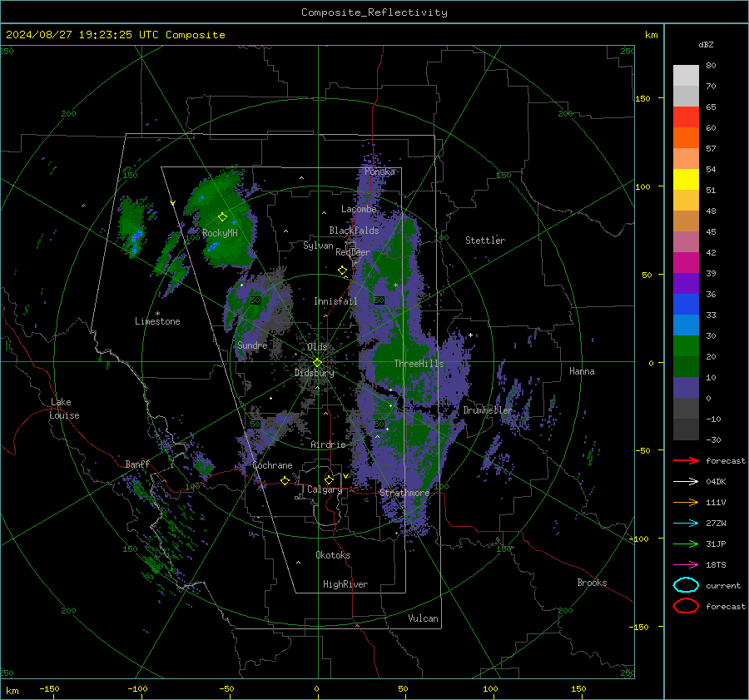Select the white 04DK arrow legend icon
This screenshot has width=749, height=700.
686,482
